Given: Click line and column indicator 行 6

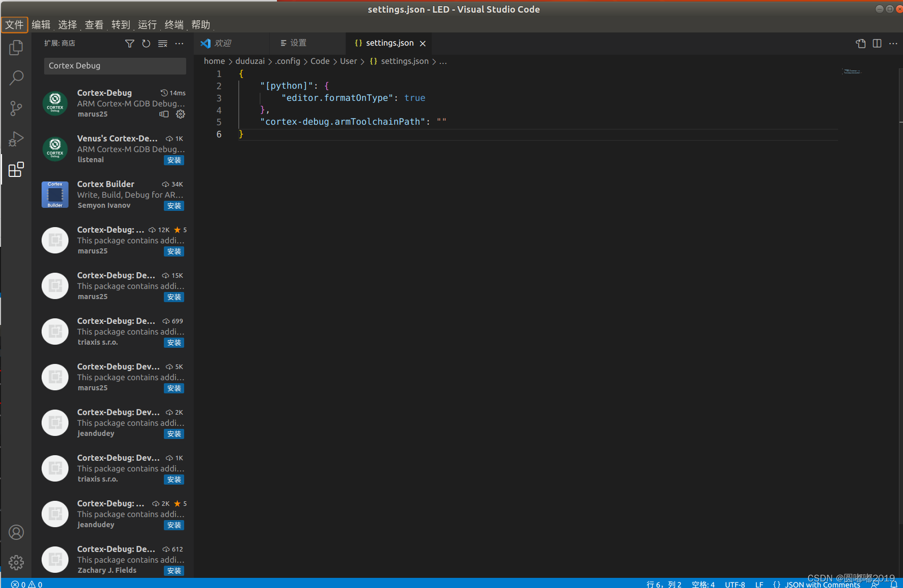Looking at the screenshot, I should pos(664,584).
